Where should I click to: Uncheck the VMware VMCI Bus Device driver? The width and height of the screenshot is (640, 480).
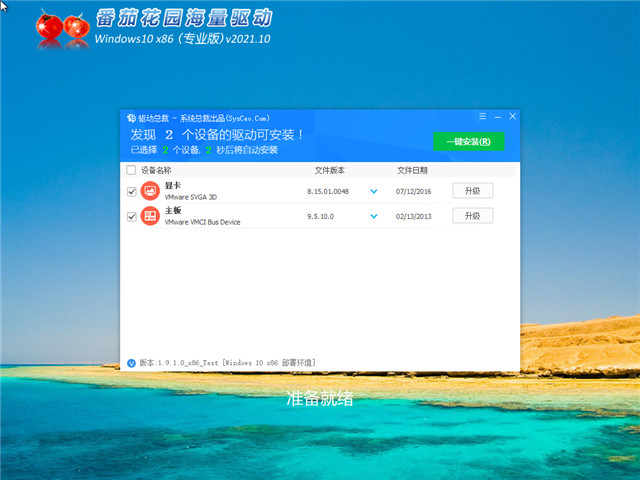(131, 216)
